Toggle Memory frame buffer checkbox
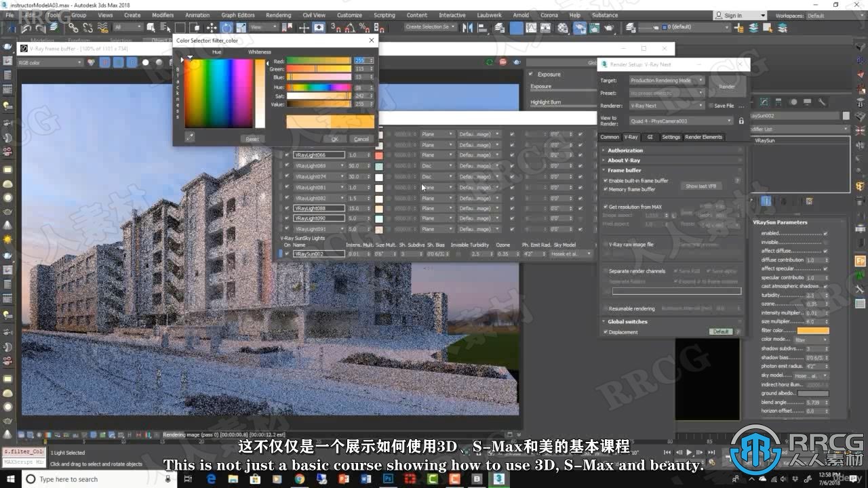The width and height of the screenshot is (868, 488). [x=606, y=189]
